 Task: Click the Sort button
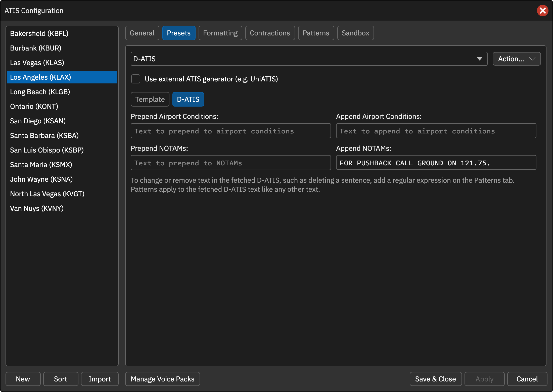click(61, 379)
